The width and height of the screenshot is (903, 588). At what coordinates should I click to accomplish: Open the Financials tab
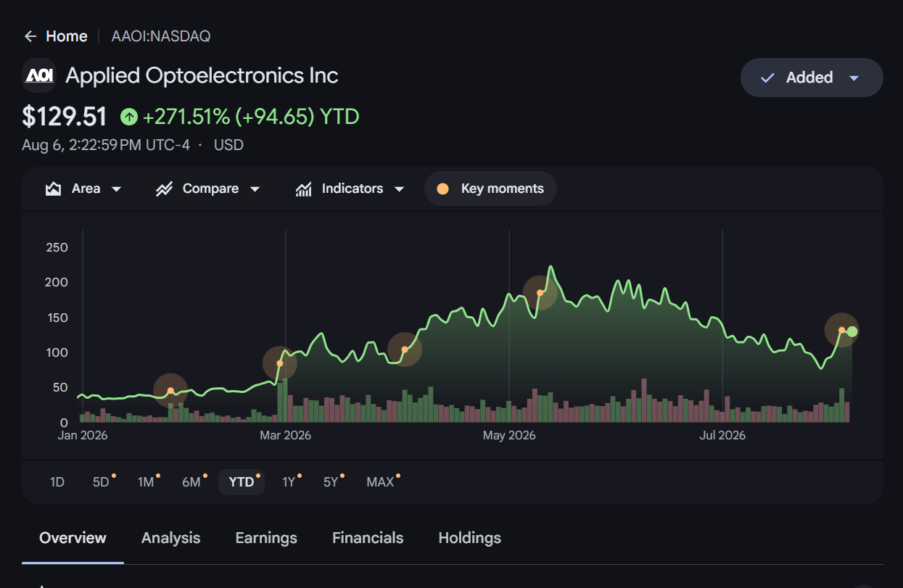point(368,538)
